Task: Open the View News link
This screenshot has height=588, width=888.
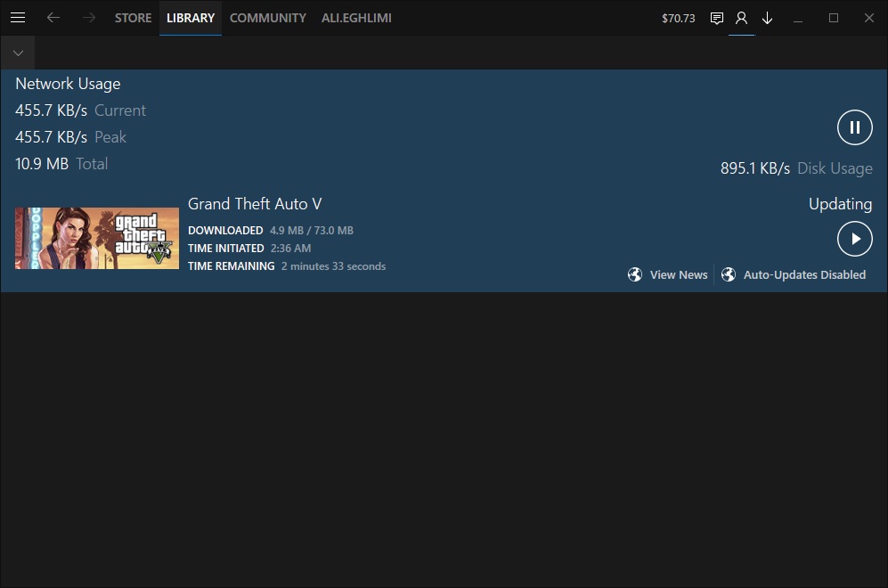Action: click(x=678, y=274)
